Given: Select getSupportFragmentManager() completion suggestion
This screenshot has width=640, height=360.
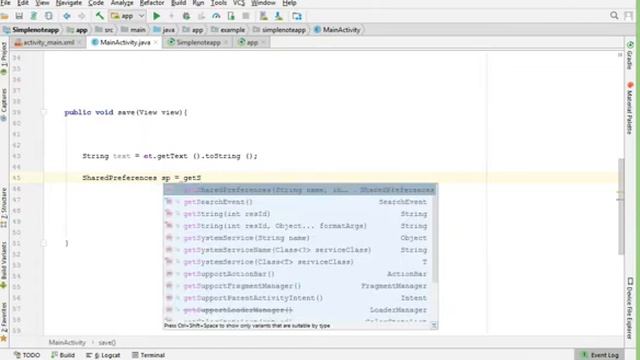Looking at the screenshot, I should [298, 286].
